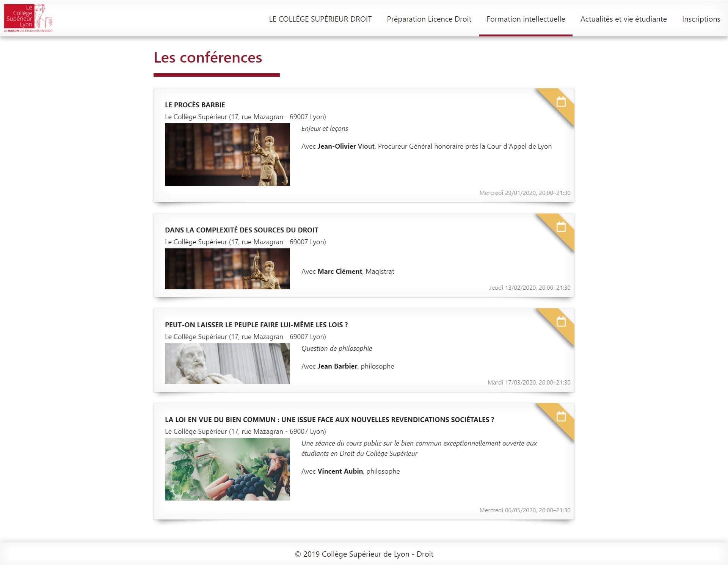This screenshot has height=565, width=728.
Task: Click speaker name Jean Barbier
Action: [337, 366]
